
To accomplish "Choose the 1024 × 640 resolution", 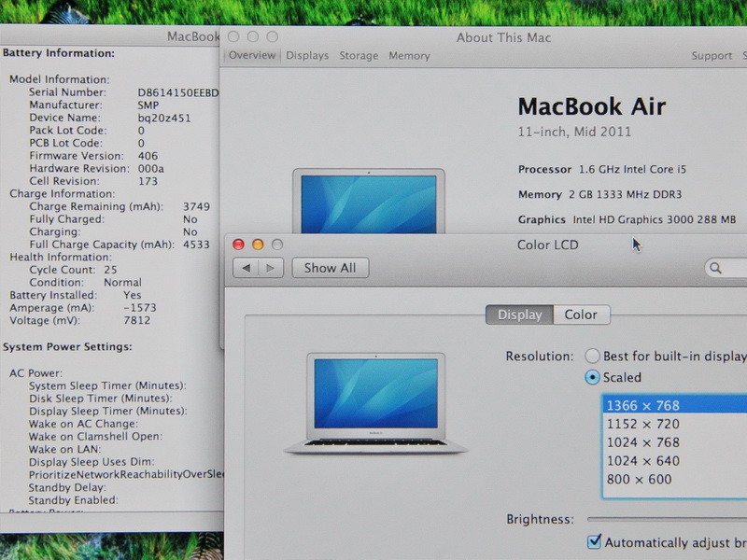I will 675,461.
